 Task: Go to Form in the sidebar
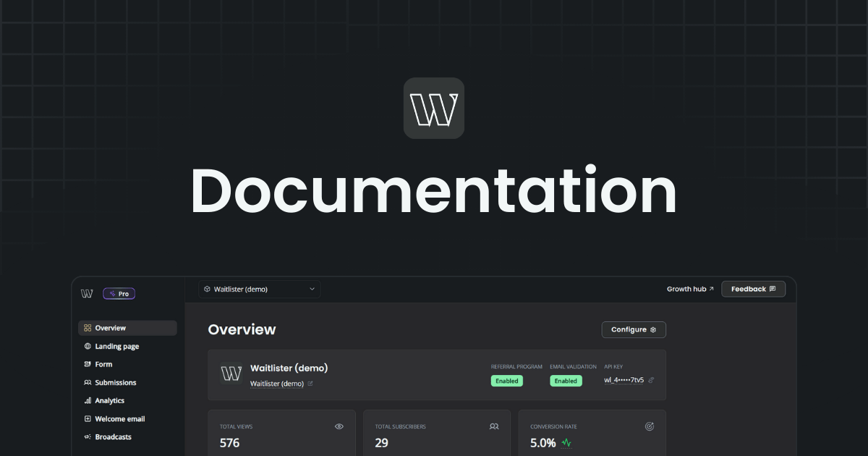127,364
